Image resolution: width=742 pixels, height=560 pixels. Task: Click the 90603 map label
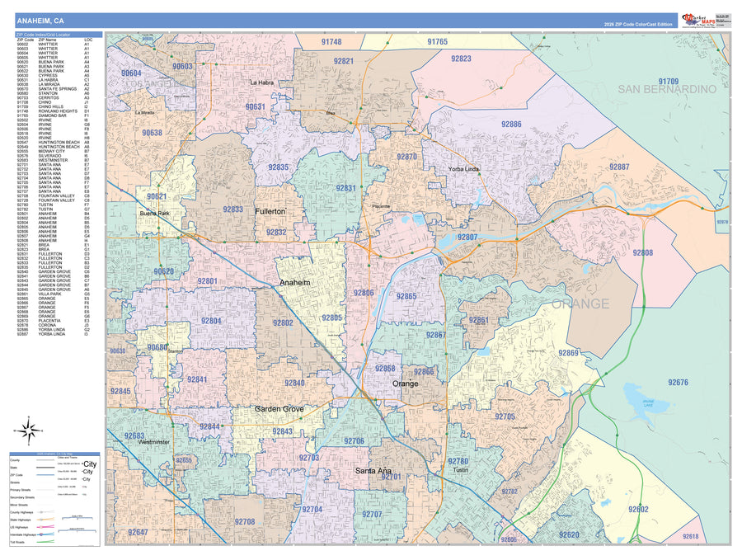[x=182, y=66]
